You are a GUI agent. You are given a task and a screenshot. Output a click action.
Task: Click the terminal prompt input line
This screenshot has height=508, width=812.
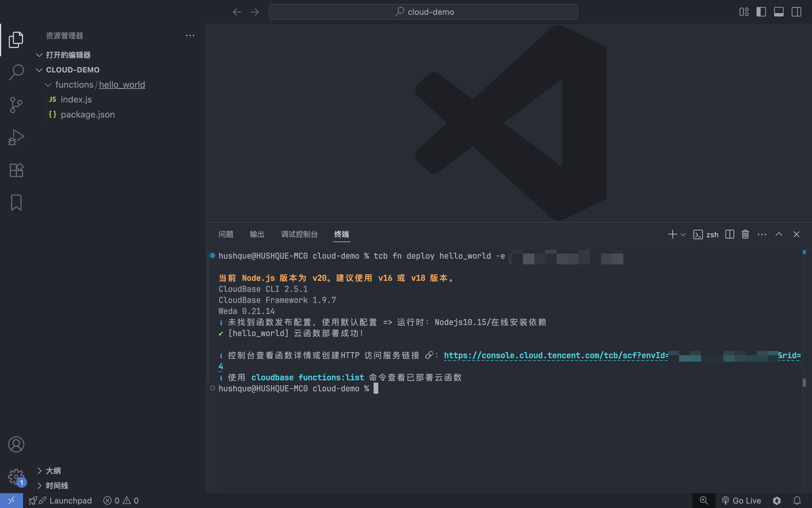click(x=298, y=389)
